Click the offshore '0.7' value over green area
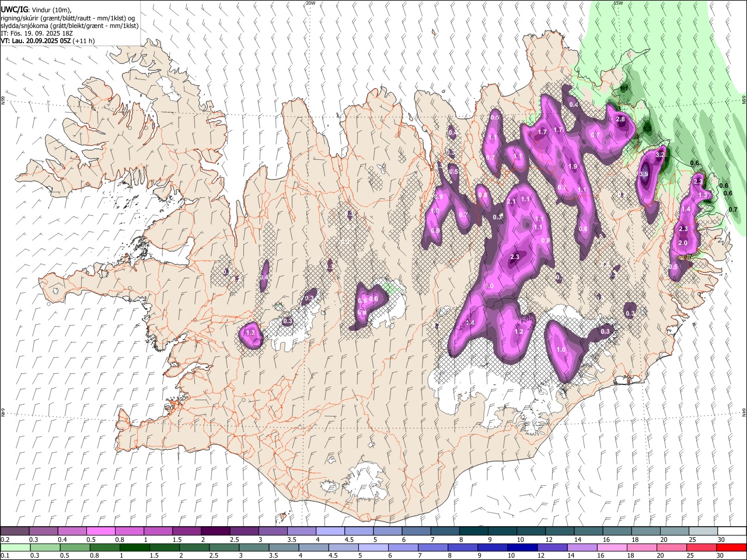This screenshot has height=560, width=747. pyautogui.click(x=734, y=209)
